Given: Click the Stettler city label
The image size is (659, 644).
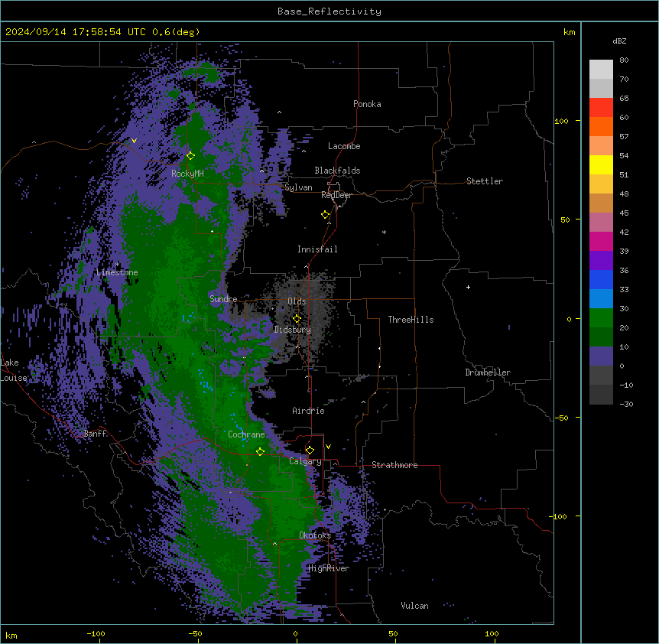Looking at the screenshot, I should point(484,181).
